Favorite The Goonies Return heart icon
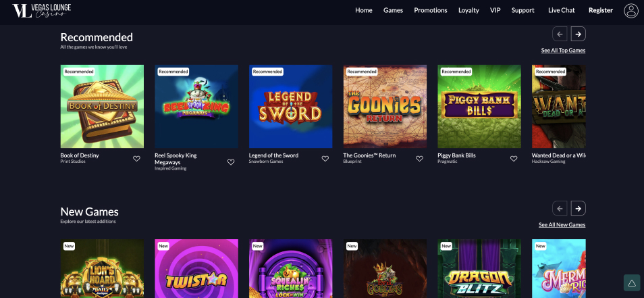644x298 pixels. [x=419, y=159]
